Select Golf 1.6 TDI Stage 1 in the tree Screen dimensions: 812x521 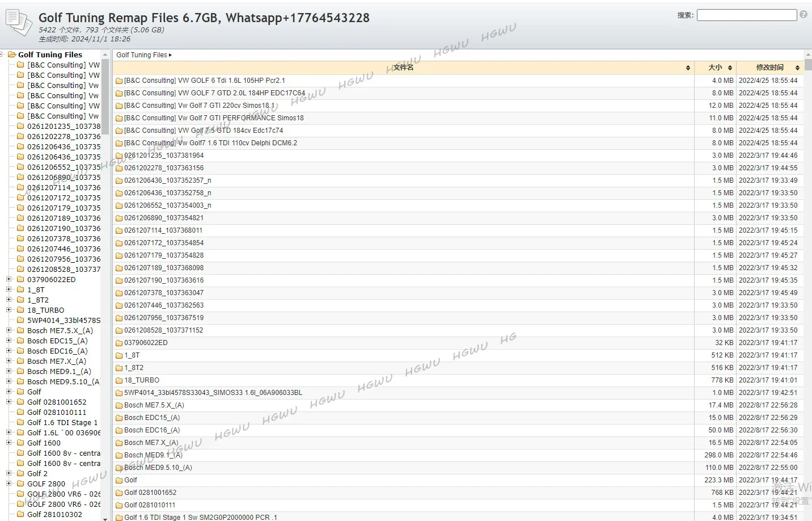[62, 422]
